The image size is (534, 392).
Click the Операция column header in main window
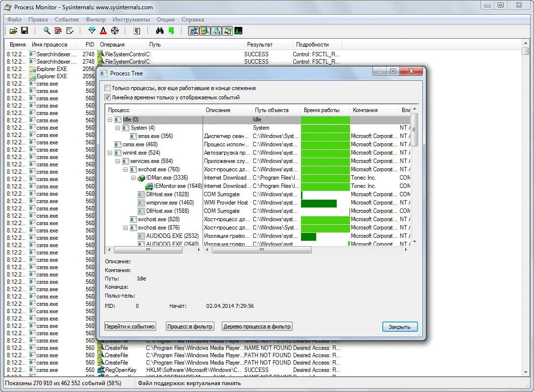[122, 45]
